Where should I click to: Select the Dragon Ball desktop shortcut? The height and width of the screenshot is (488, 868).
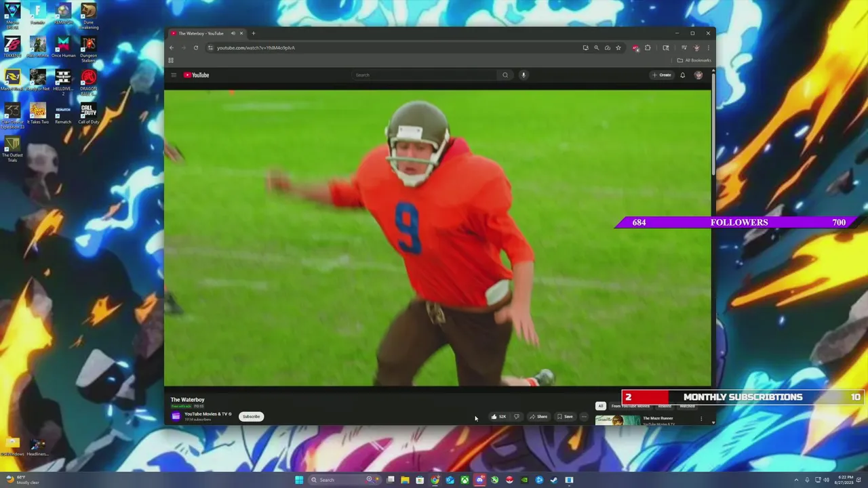[x=88, y=82]
